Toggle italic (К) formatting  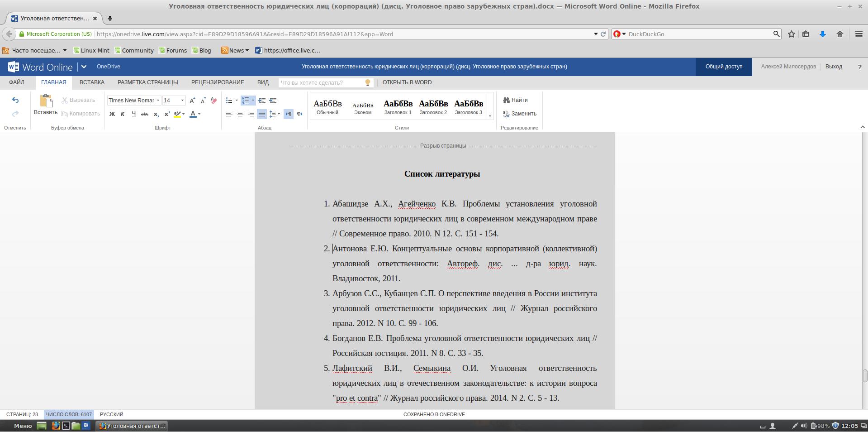123,114
